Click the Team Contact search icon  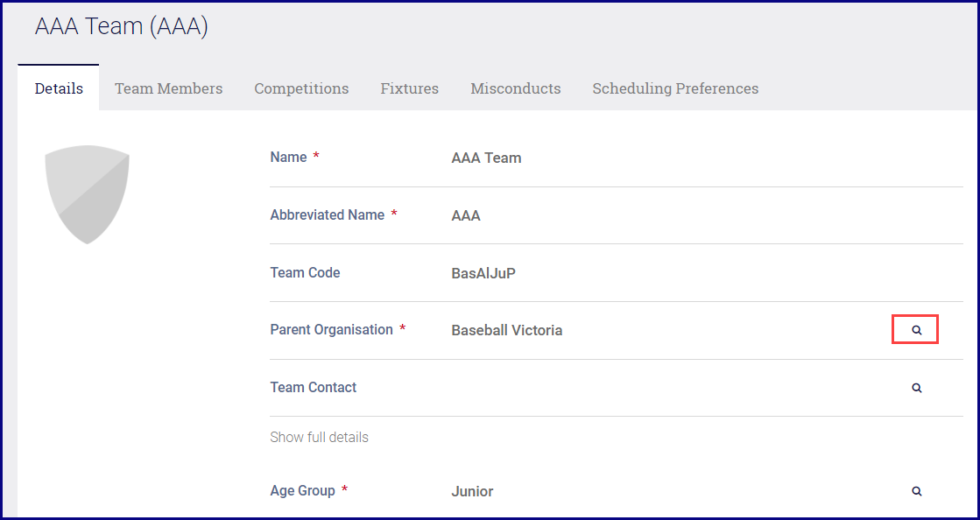(916, 388)
